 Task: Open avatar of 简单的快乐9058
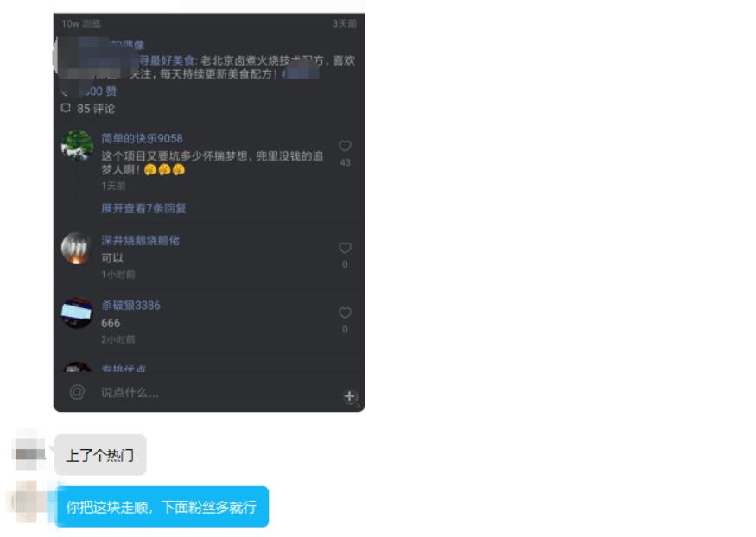(77, 145)
